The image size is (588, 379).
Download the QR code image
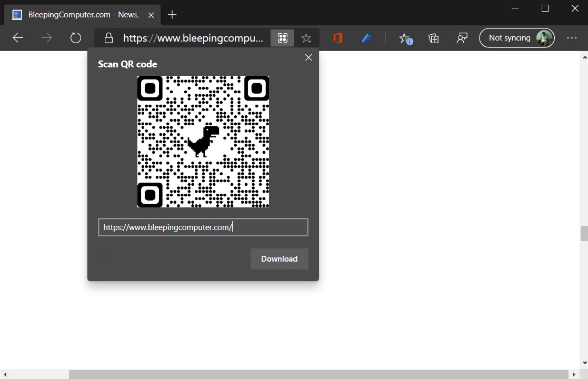click(x=279, y=259)
